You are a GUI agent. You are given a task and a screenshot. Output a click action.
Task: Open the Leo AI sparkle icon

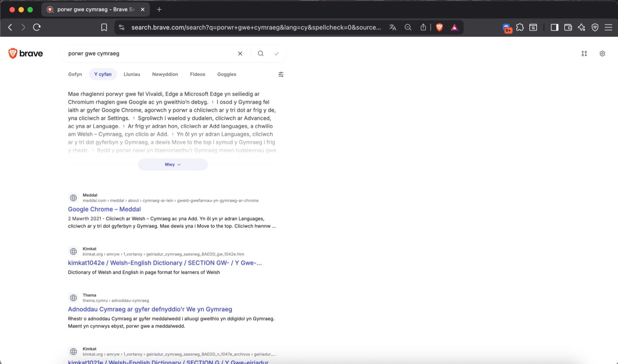coord(582,27)
